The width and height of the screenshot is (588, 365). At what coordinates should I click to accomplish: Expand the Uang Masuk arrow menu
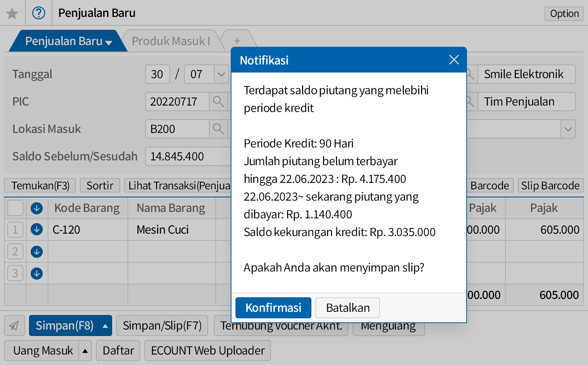pyautogui.click(x=85, y=351)
